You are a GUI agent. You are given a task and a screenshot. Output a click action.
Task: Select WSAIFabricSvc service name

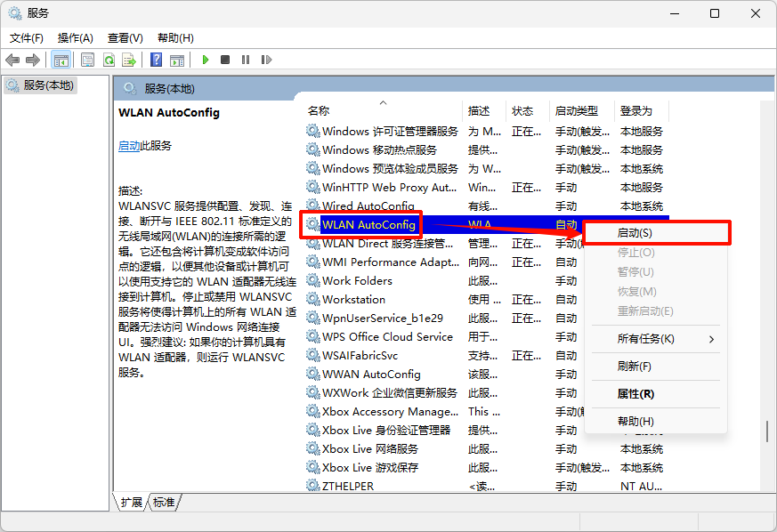tap(360, 355)
